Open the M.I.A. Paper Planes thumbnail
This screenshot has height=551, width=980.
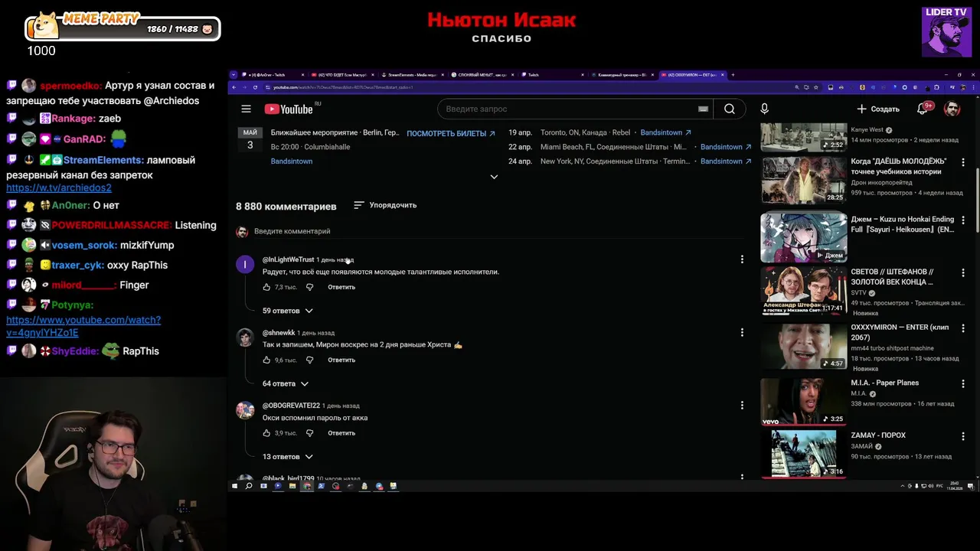click(804, 402)
